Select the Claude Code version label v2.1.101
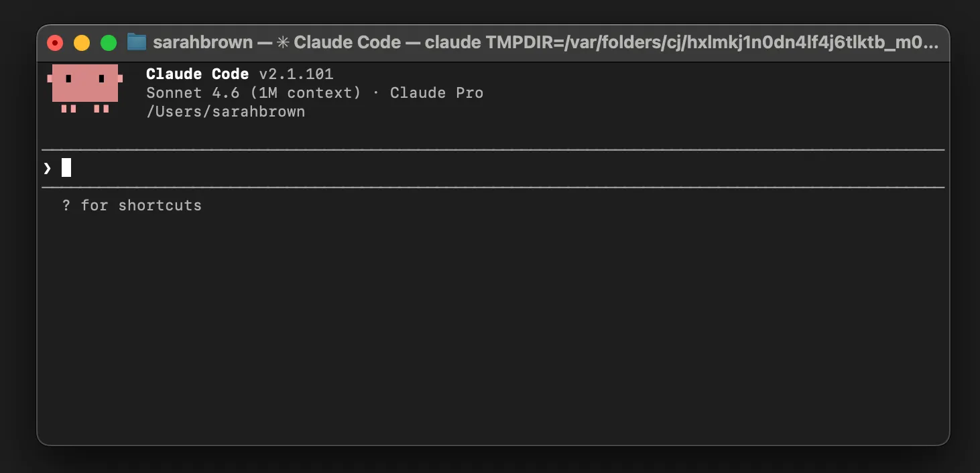980x473 pixels. [x=296, y=74]
